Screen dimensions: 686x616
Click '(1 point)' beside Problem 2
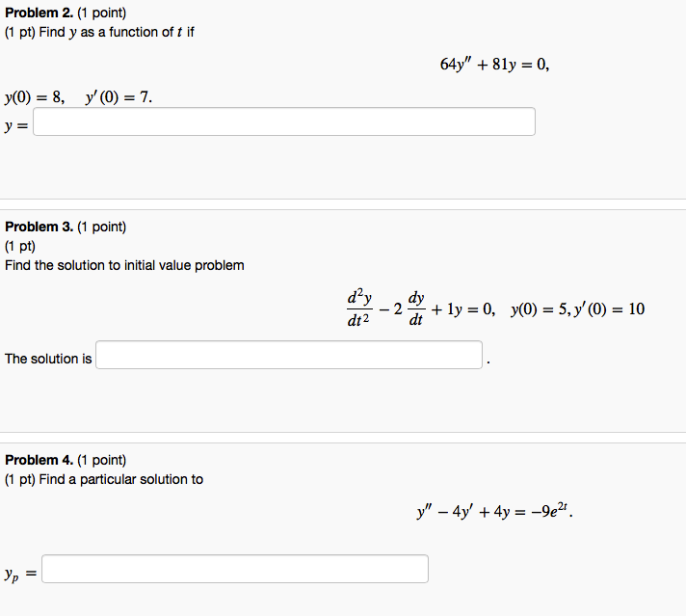click(x=101, y=13)
